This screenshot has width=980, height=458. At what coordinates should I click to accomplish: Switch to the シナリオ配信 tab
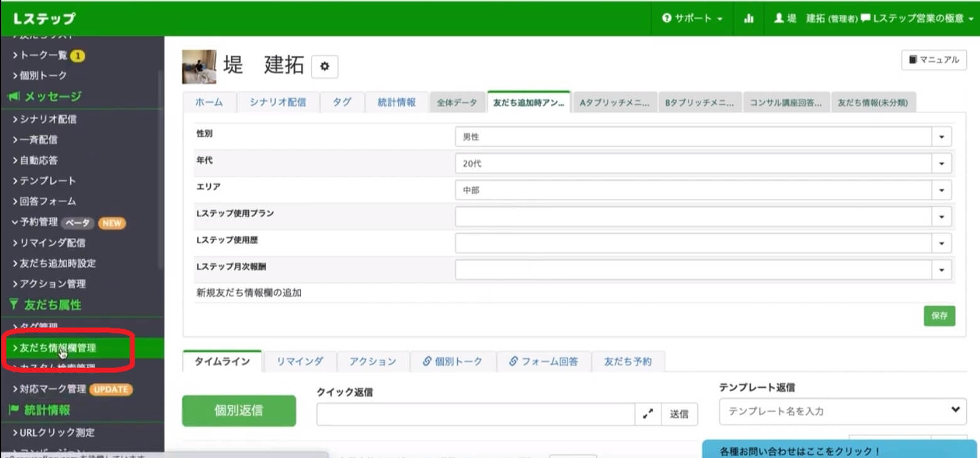coord(278,102)
